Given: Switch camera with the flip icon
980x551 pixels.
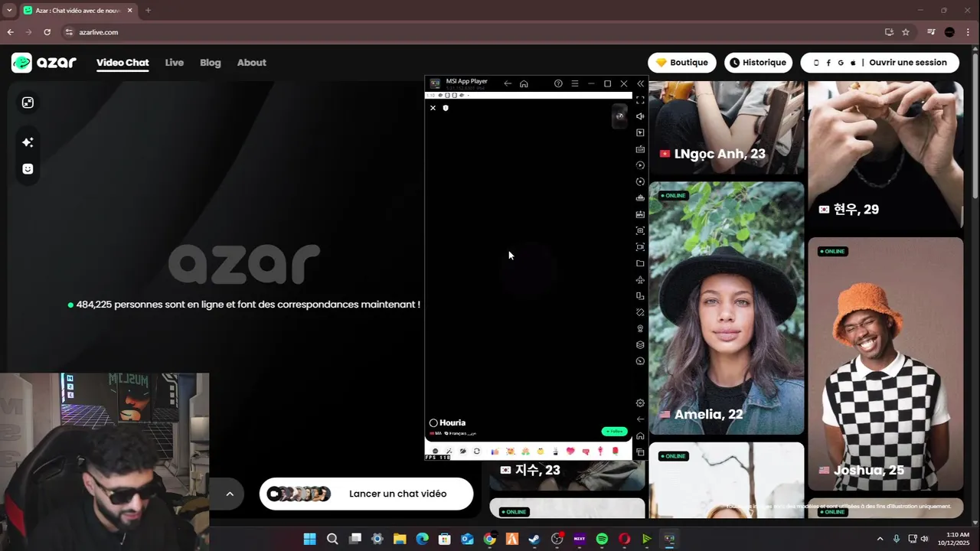Looking at the screenshot, I should tap(477, 452).
